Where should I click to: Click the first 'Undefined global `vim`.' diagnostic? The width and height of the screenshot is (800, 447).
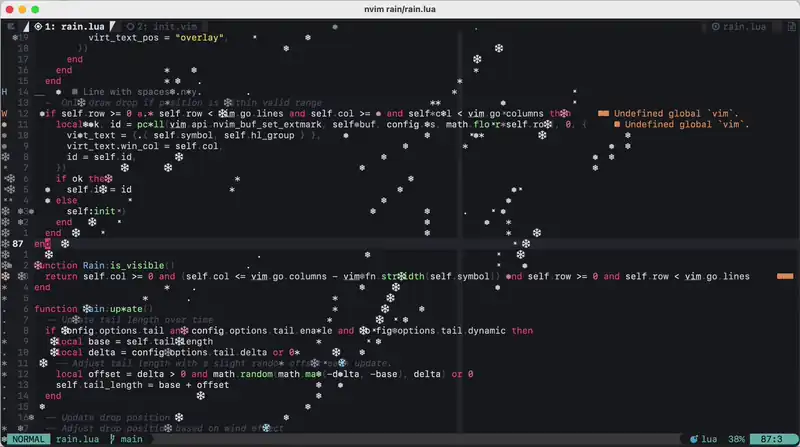[x=676, y=113]
